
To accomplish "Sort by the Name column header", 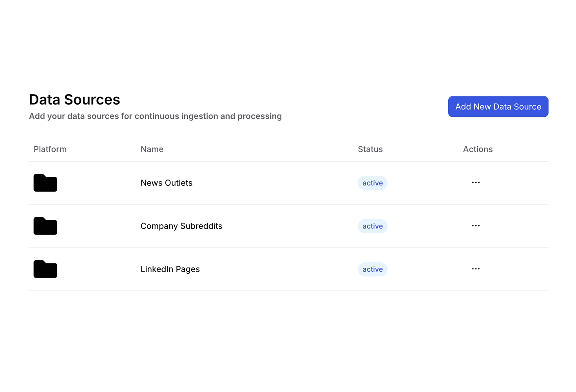I will [152, 149].
